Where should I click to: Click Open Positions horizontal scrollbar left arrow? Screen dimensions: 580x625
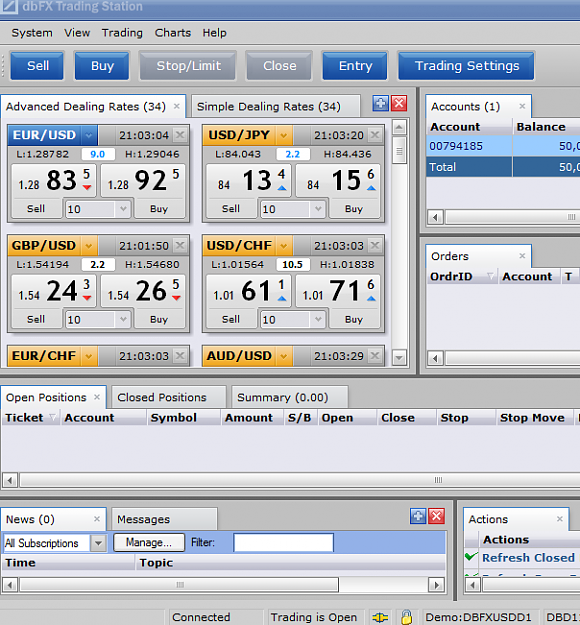click(x=10, y=480)
